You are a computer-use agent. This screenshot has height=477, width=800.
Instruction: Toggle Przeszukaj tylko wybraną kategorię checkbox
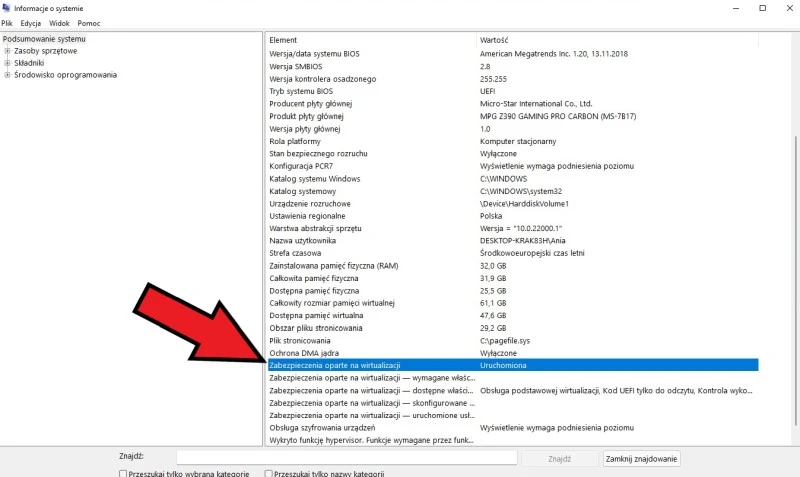[x=123, y=474]
